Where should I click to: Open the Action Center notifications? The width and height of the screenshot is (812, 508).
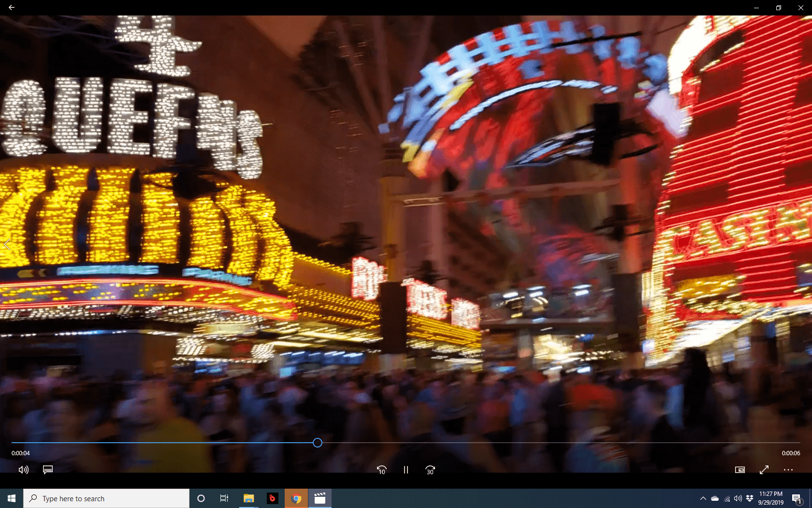[x=797, y=498]
